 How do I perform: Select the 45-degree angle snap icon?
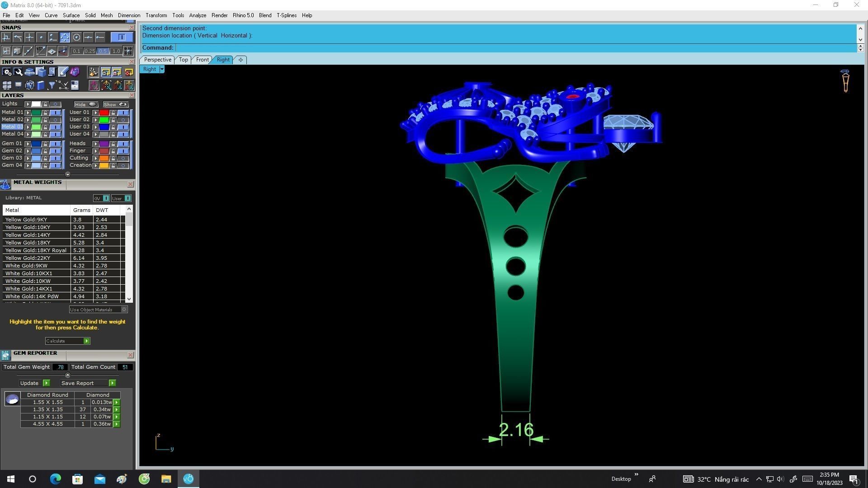pyautogui.click(x=40, y=51)
